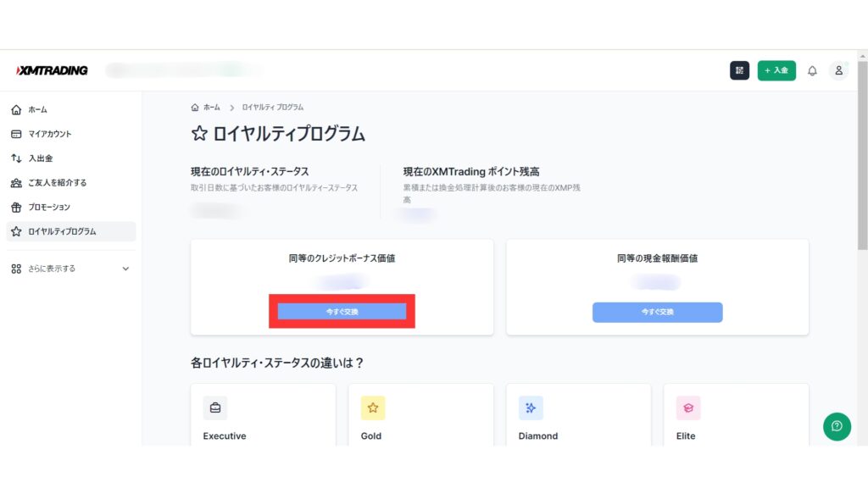
Task: Click the Diamond status icon
Action: (x=531, y=408)
